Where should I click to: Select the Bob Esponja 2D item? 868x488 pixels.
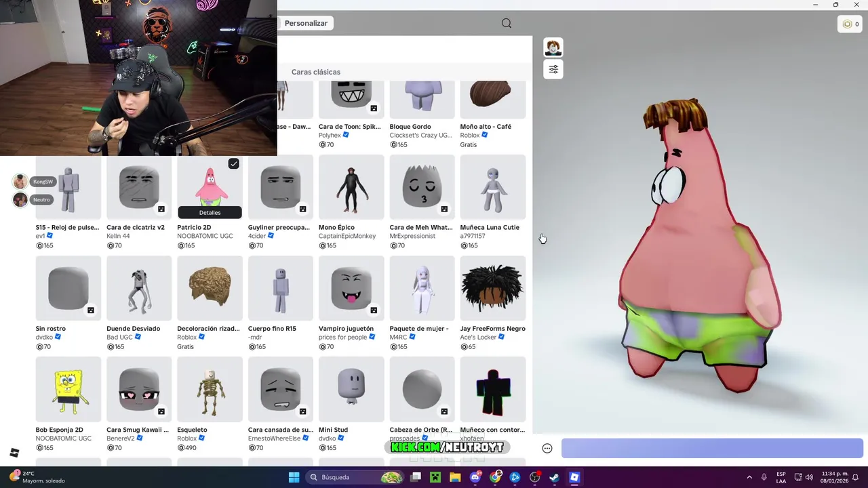(x=68, y=389)
